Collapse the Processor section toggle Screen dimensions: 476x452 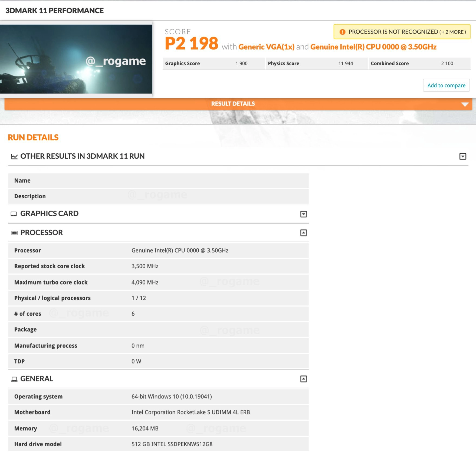[304, 233]
